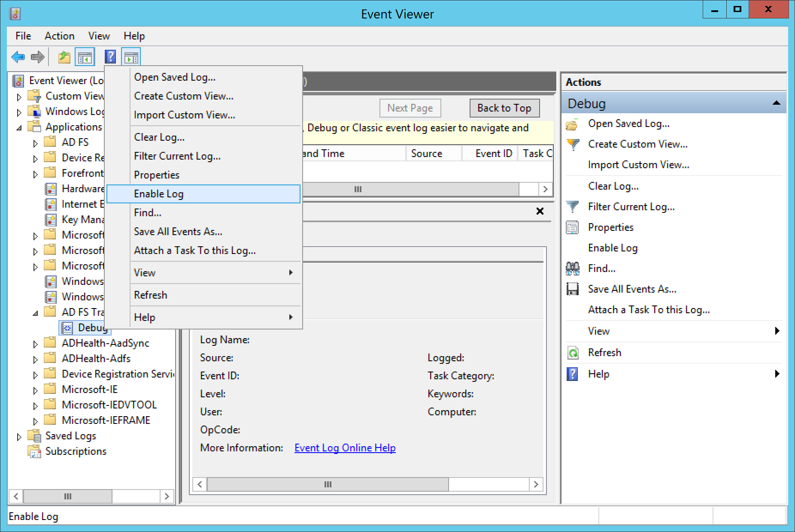Choose Clear Log... from the context menu
The image size is (795, 532).
pyautogui.click(x=159, y=137)
